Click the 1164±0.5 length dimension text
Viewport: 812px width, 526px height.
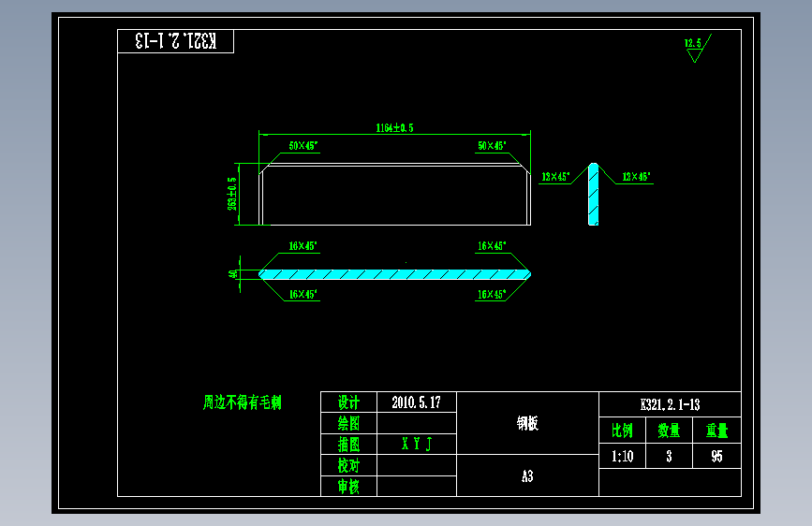394,128
